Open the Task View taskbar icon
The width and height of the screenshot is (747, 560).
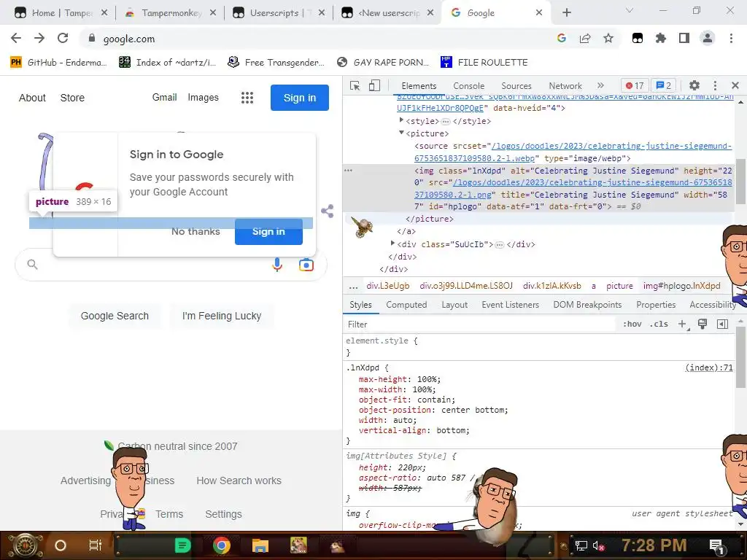[x=96, y=545]
